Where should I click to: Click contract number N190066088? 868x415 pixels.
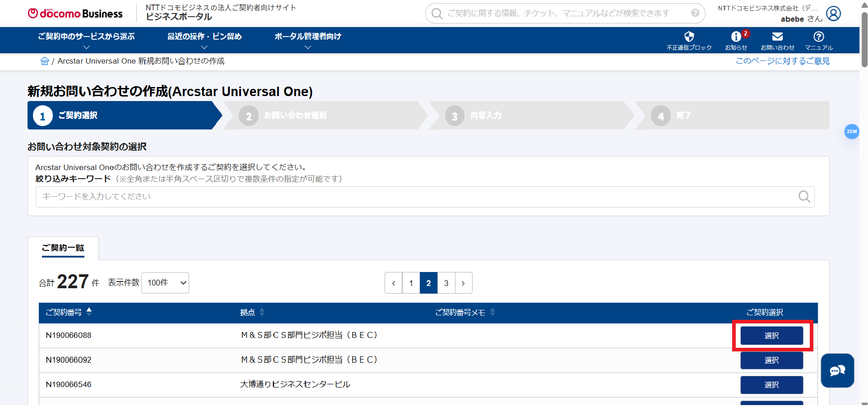(69, 336)
